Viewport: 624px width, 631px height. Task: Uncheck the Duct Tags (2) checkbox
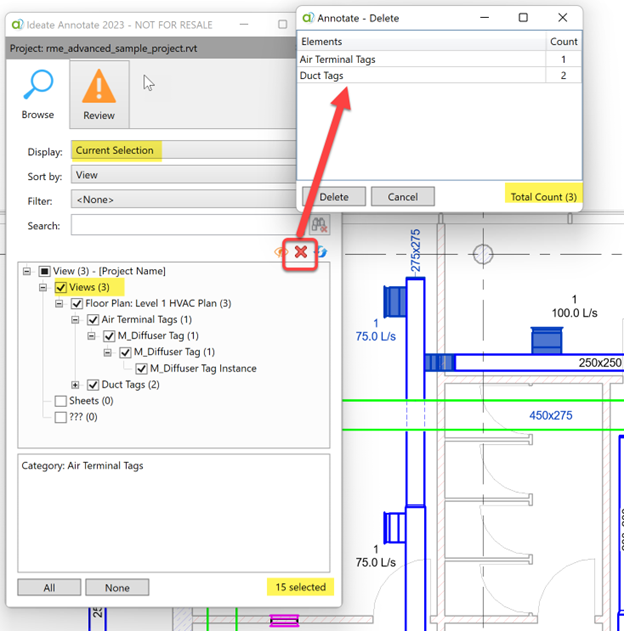point(93,385)
